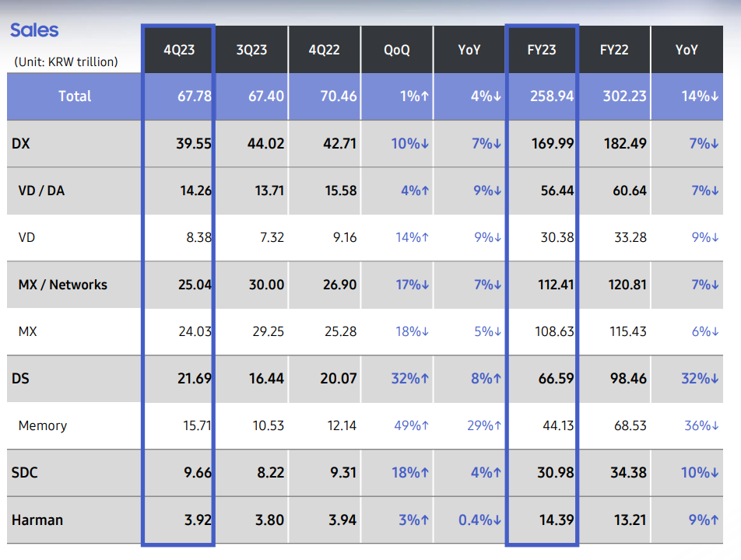The image size is (741, 560).
Task: Click the Sales title heading
Action: (34, 30)
